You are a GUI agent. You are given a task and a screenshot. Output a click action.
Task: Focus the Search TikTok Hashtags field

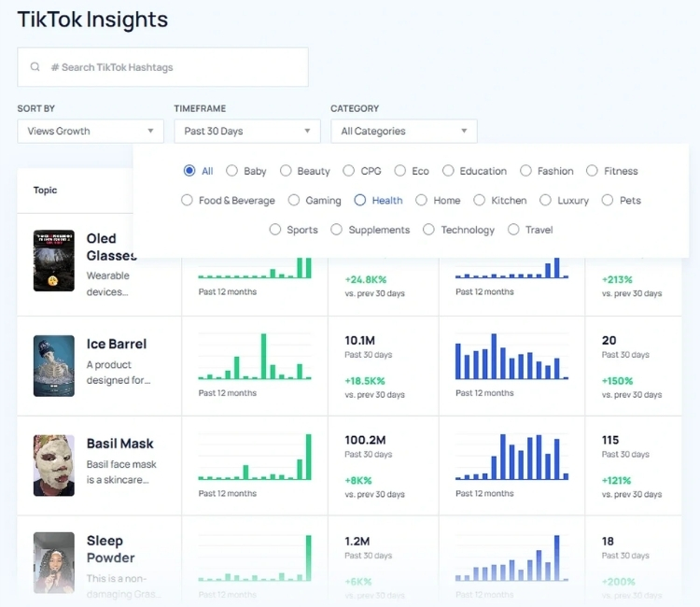point(162,67)
